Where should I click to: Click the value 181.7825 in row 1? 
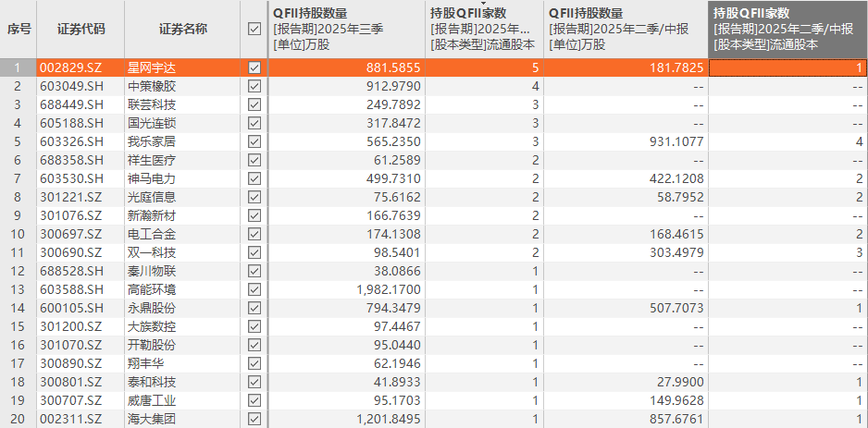[676, 68]
